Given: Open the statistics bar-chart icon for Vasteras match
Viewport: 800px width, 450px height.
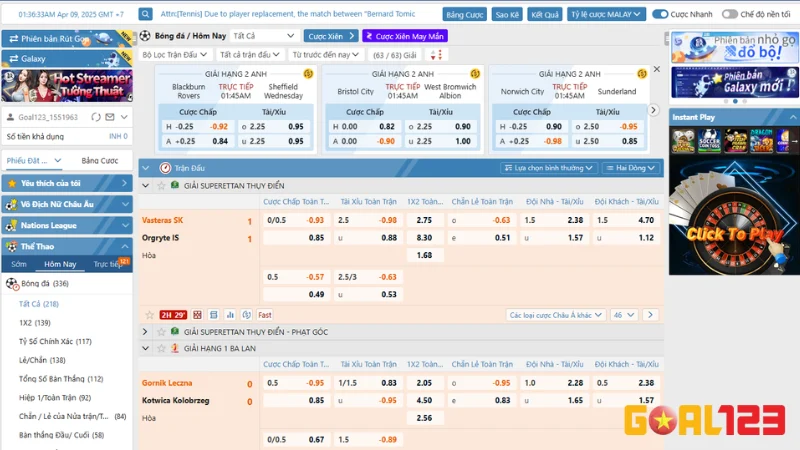Looking at the screenshot, I should (x=229, y=315).
